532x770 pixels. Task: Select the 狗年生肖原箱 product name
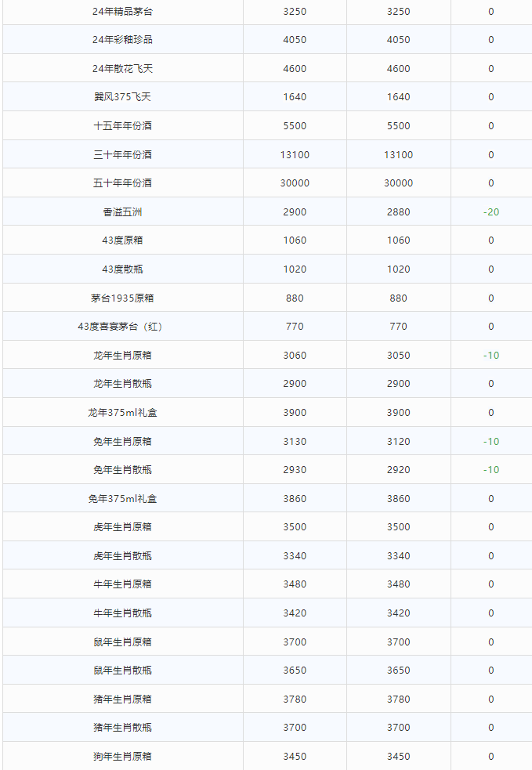click(x=122, y=757)
